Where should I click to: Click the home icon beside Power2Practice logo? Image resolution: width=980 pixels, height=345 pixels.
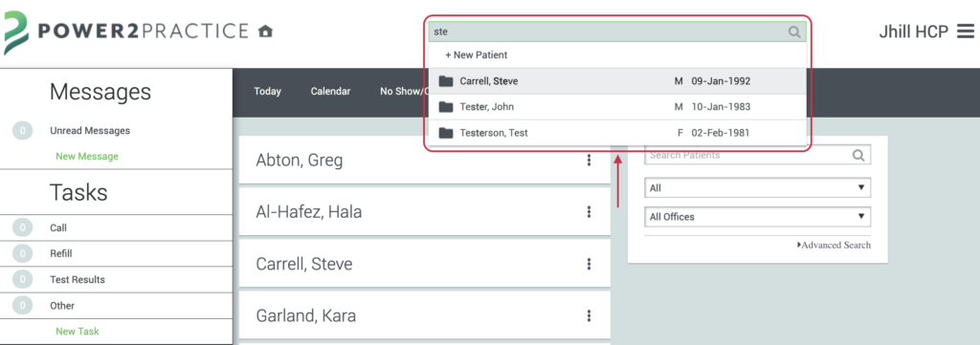[x=266, y=31]
